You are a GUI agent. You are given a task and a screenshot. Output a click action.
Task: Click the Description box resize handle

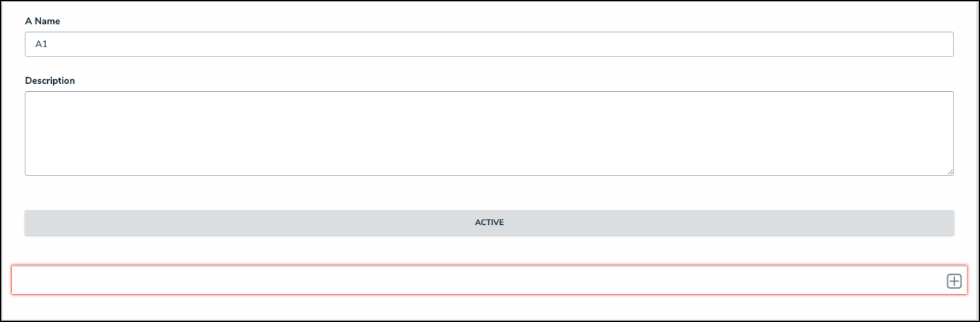pyautogui.click(x=950, y=172)
